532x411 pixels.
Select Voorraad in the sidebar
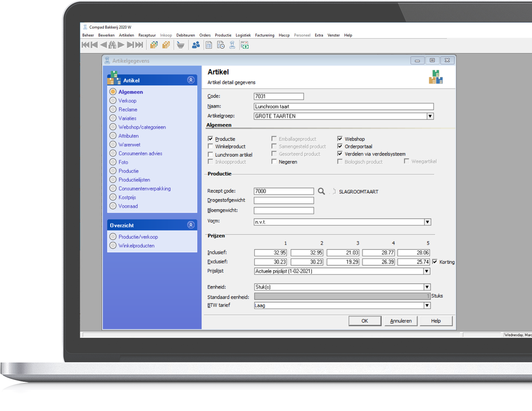(x=128, y=206)
